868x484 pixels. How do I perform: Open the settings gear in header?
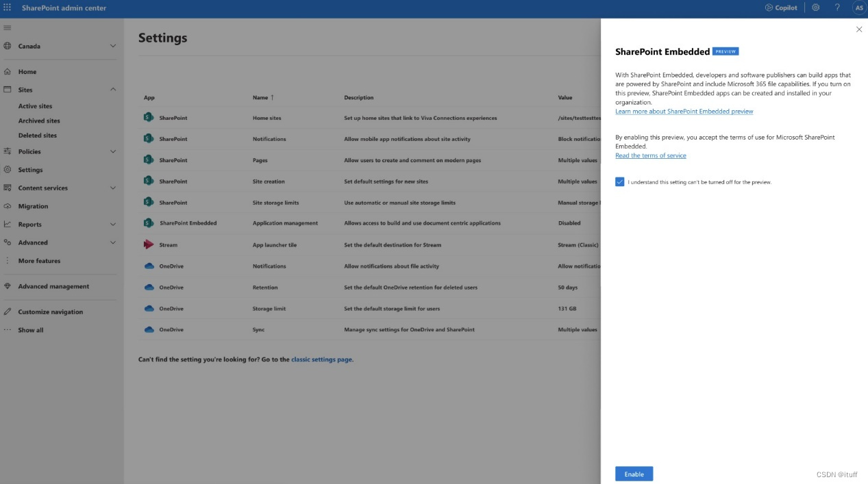[x=815, y=8]
